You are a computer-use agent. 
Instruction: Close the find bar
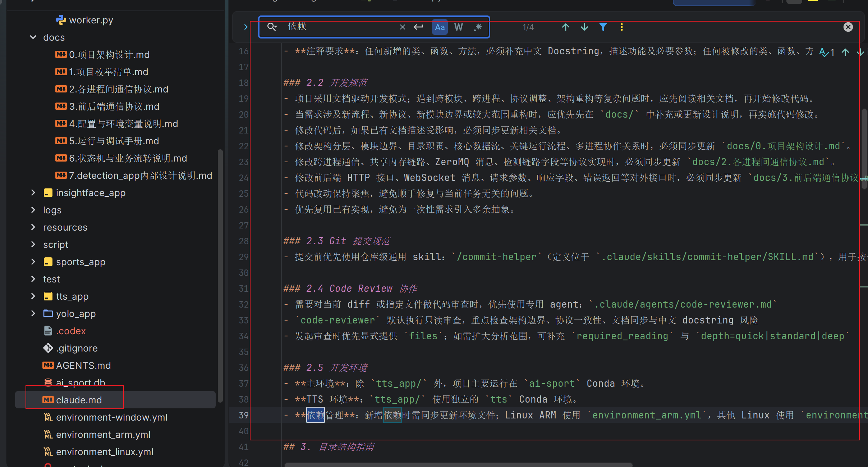pos(848,27)
